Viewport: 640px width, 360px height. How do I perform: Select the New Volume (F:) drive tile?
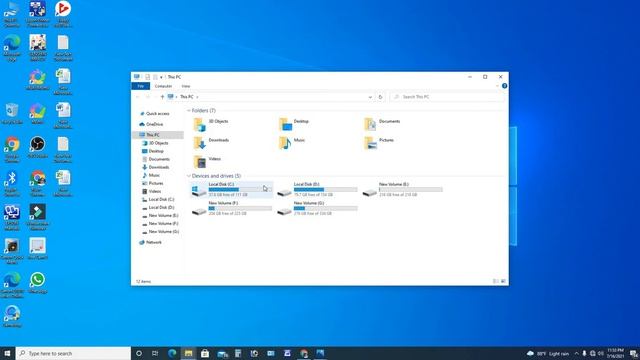pyautogui.click(x=232, y=208)
